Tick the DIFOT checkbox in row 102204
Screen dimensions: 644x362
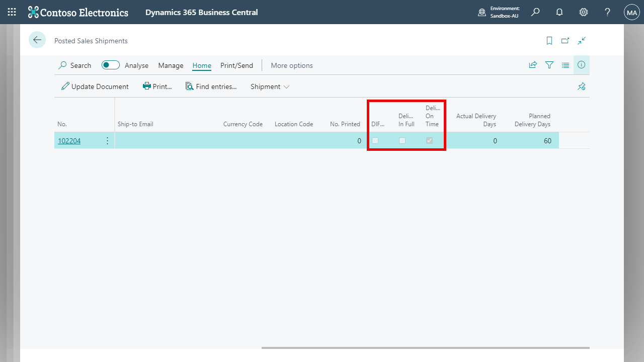point(375,141)
